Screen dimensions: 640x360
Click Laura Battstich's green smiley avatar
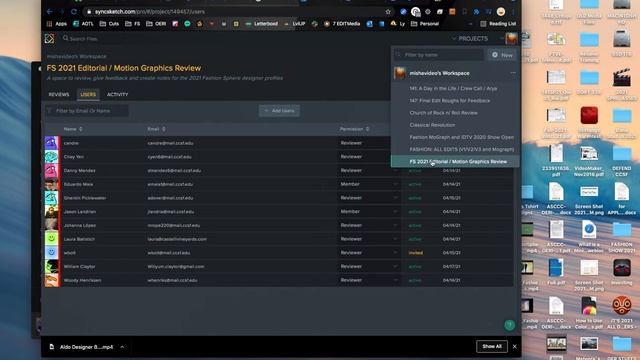(x=51, y=239)
